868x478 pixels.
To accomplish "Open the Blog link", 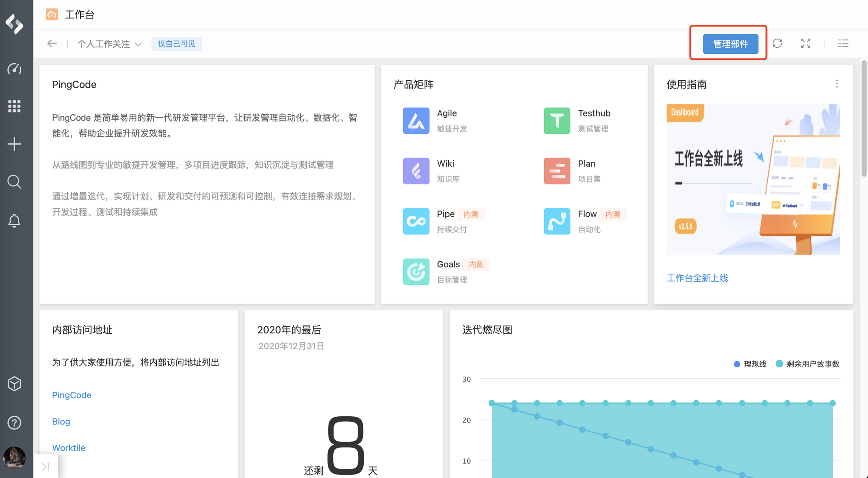I will 61,422.
